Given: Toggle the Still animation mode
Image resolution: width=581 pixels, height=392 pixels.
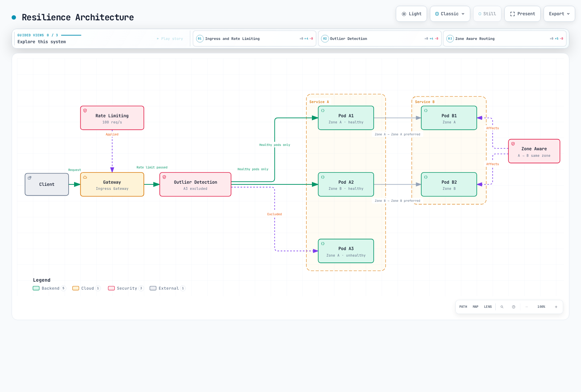Looking at the screenshot, I should pyautogui.click(x=487, y=14).
